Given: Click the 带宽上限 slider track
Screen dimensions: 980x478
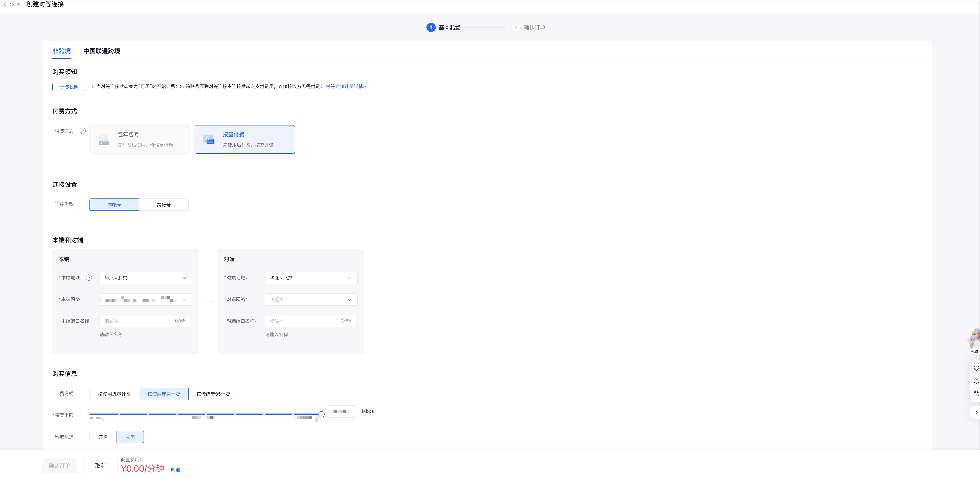Looking at the screenshot, I should click(x=205, y=414).
